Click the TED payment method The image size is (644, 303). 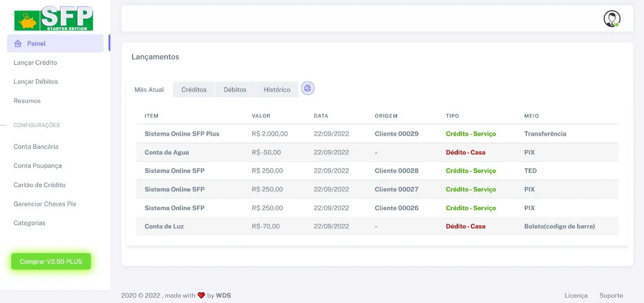click(x=530, y=171)
